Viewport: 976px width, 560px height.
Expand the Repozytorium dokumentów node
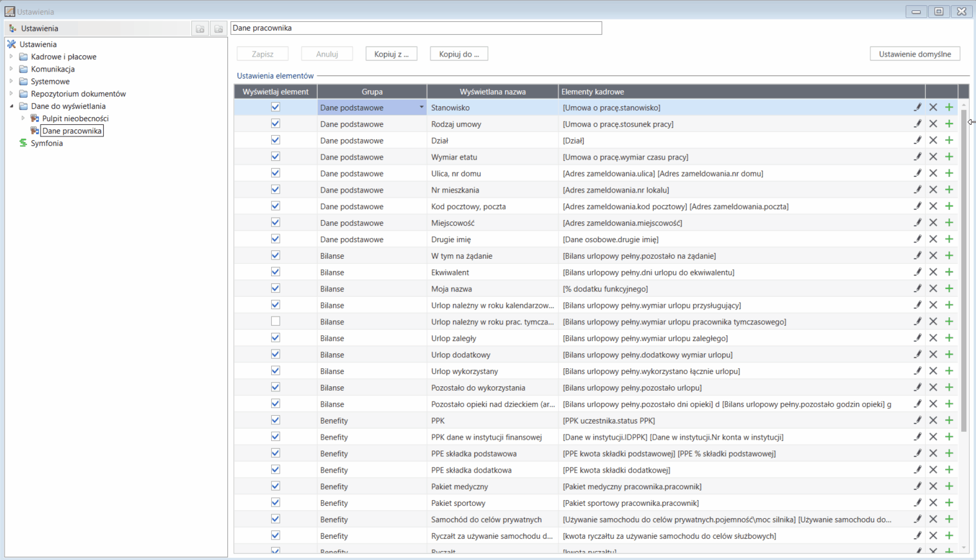(x=11, y=93)
